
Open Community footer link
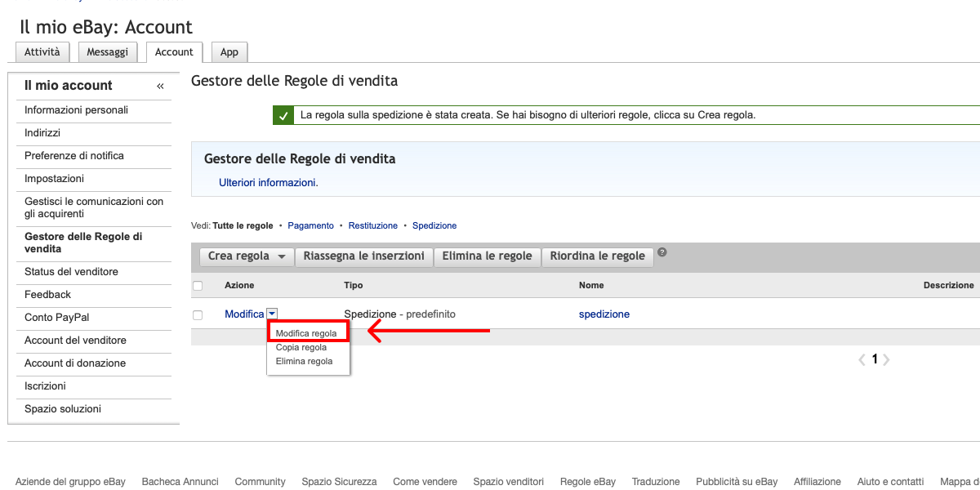coord(261,482)
